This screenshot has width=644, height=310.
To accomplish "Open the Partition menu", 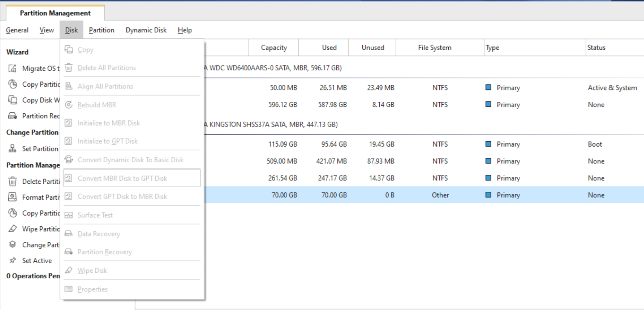I will tap(101, 30).
